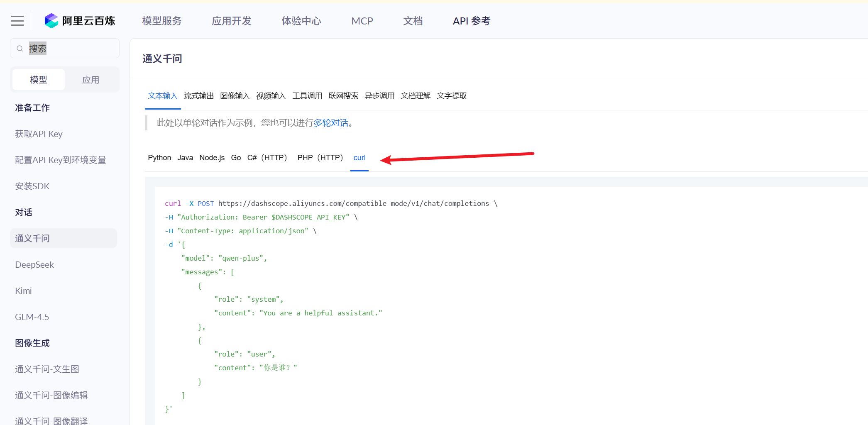This screenshot has width=868, height=425.
Task: Open 通义千问-图像编辑 sidebar page
Action: 51,395
